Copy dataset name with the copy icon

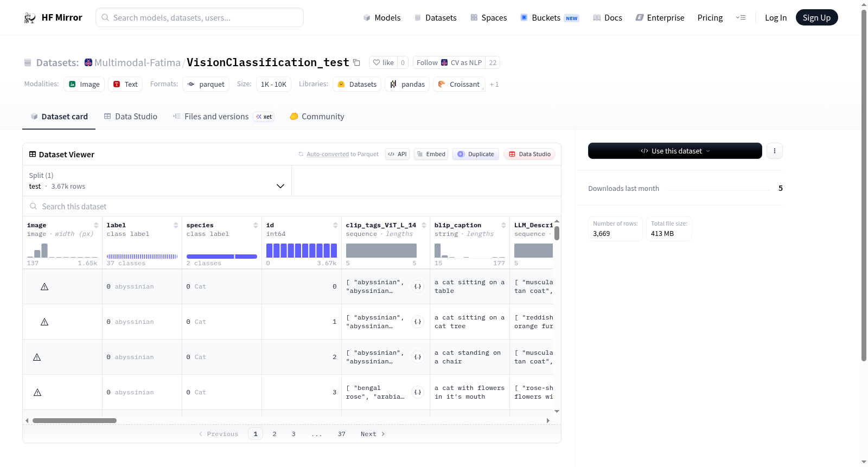[x=356, y=62]
